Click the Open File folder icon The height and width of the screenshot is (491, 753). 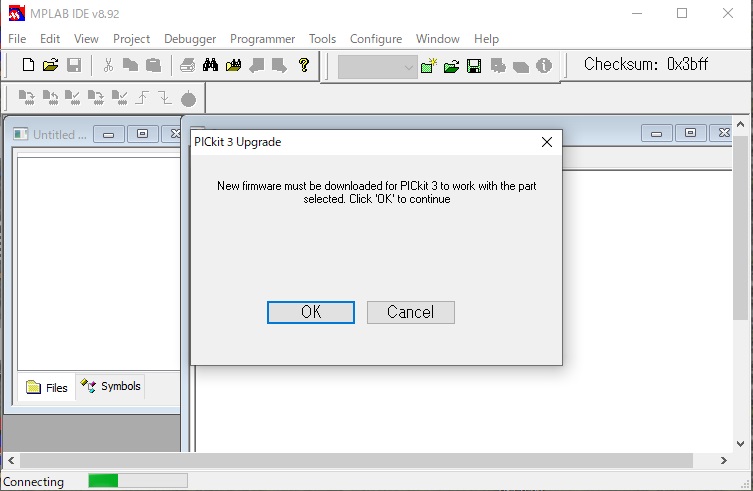point(50,65)
